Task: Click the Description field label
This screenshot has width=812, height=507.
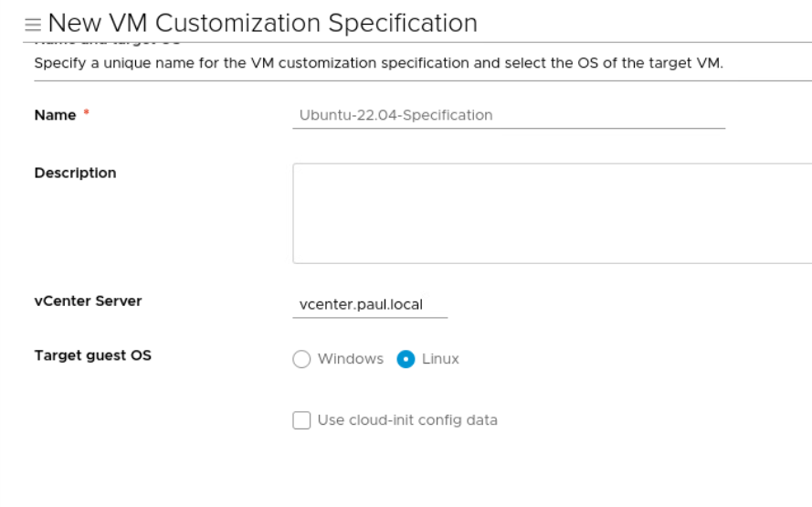Action: [x=75, y=173]
